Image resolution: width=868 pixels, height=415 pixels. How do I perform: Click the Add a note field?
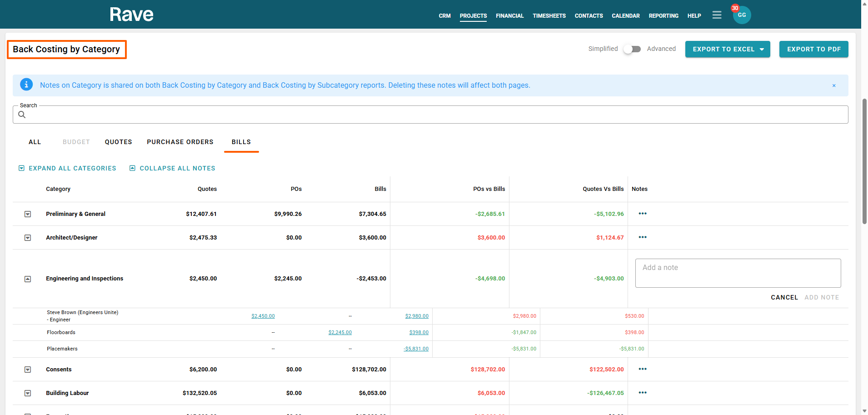(738, 273)
